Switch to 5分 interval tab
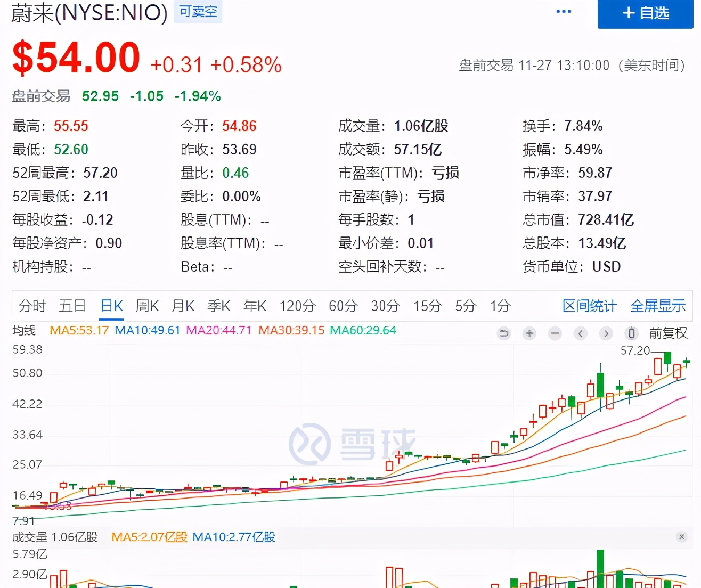The image size is (701, 588). pyautogui.click(x=466, y=306)
